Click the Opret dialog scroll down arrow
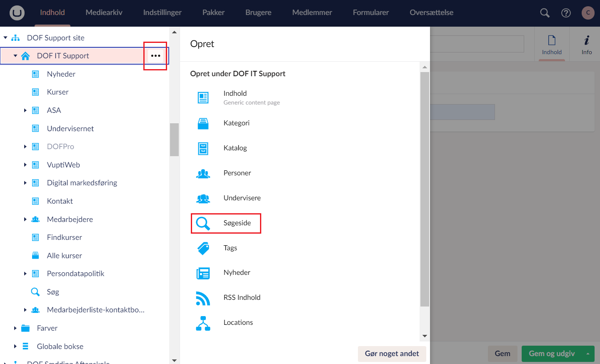The height and width of the screenshot is (364, 600). [425, 336]
